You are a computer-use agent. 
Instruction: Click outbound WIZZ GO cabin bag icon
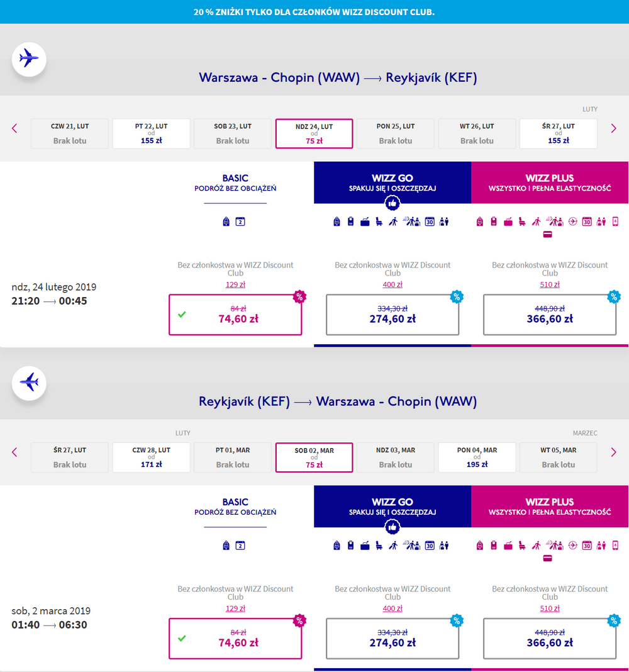(365, 221)
